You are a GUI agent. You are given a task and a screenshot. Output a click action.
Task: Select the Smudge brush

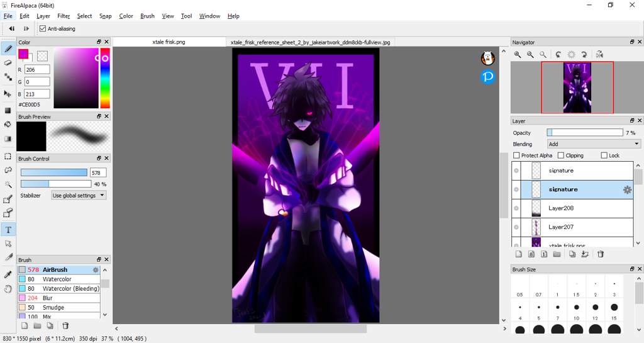58,307
